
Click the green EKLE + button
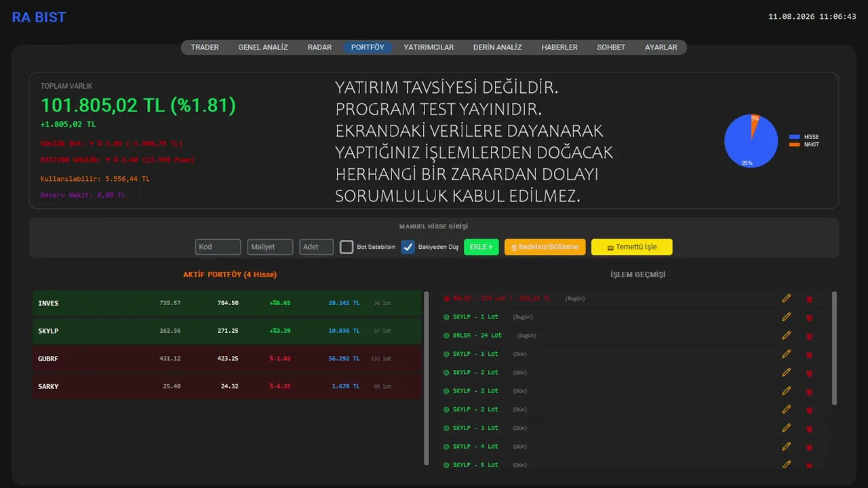pos(481,247)
